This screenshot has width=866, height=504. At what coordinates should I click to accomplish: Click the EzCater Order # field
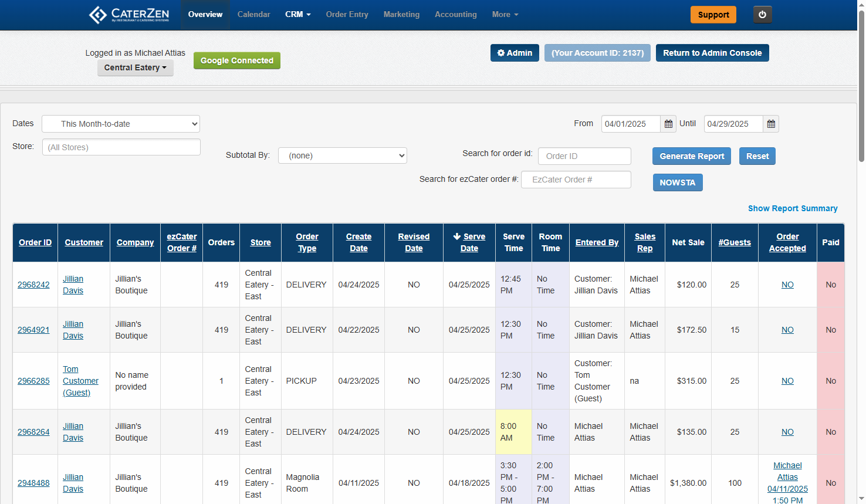(x=576, y=180)
